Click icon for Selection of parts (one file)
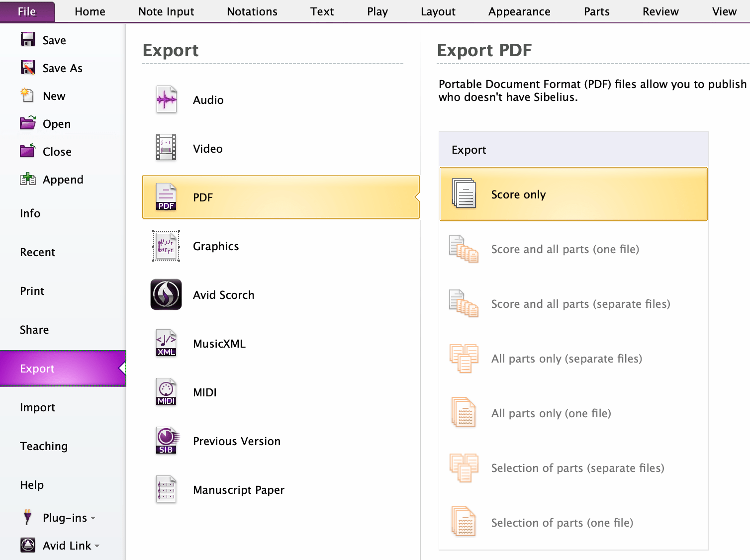Viewport: 750px width, 560px height. 464,522
